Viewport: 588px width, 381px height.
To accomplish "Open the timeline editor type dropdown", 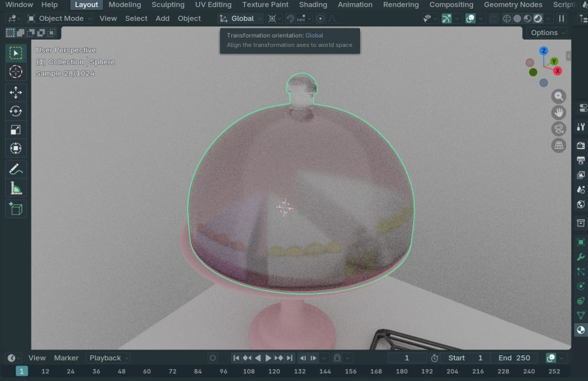I will [13, 358].
